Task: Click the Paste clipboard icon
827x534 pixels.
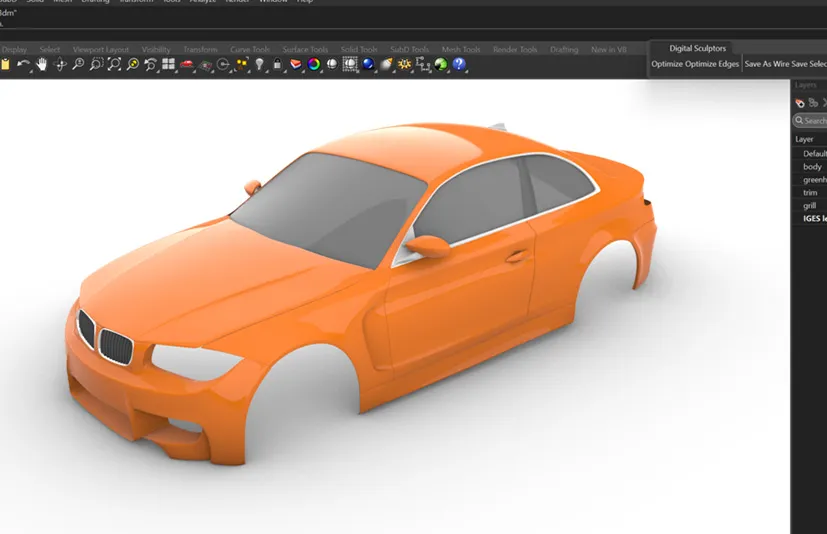Action: pos(5,64)
